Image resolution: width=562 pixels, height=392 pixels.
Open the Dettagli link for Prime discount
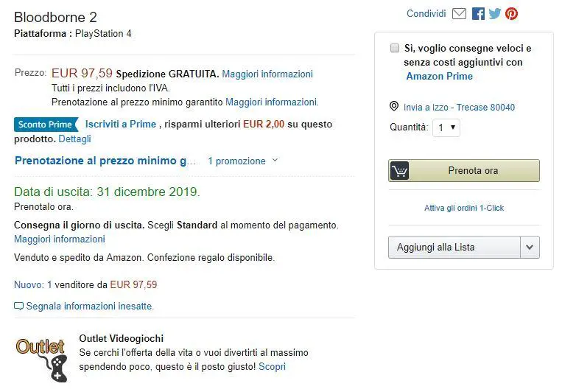[x=74, y=139]
